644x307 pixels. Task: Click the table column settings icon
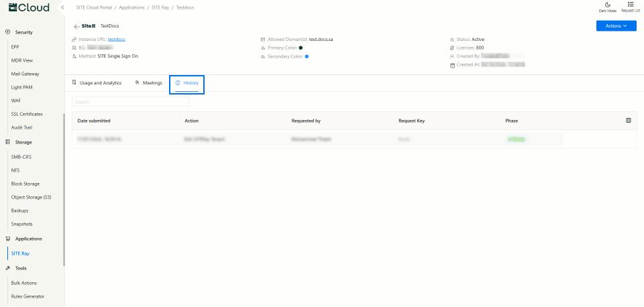[x=629, y=121]
